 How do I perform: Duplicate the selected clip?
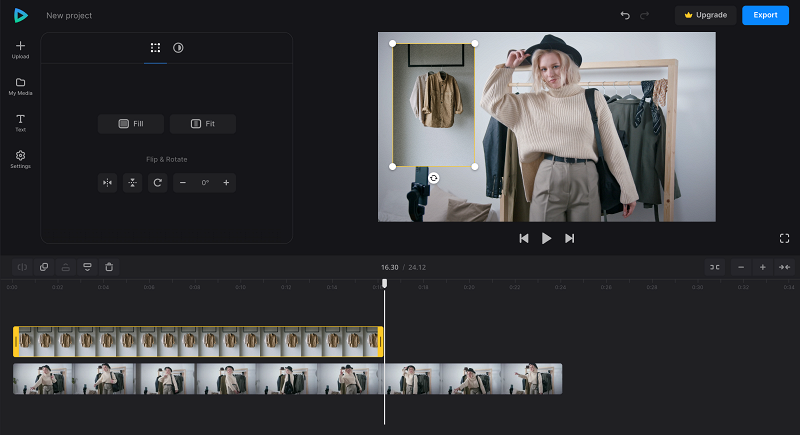tap(44, 267)
